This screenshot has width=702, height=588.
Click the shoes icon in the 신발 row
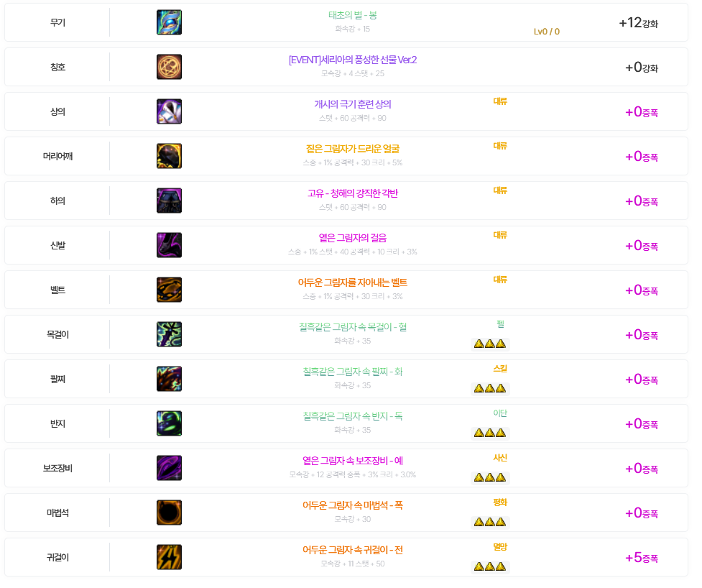169,245
